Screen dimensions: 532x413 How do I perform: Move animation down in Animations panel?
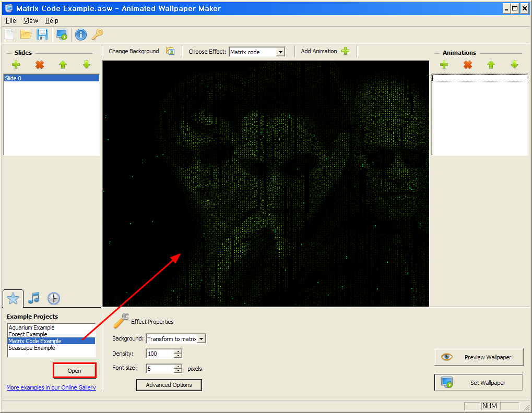coord(515,64)
